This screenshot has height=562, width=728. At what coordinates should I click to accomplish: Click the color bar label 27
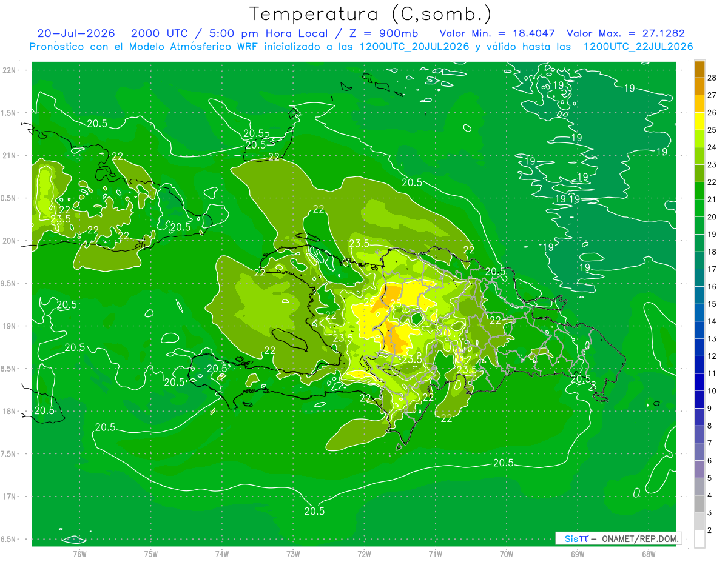[x=712, y=95]
